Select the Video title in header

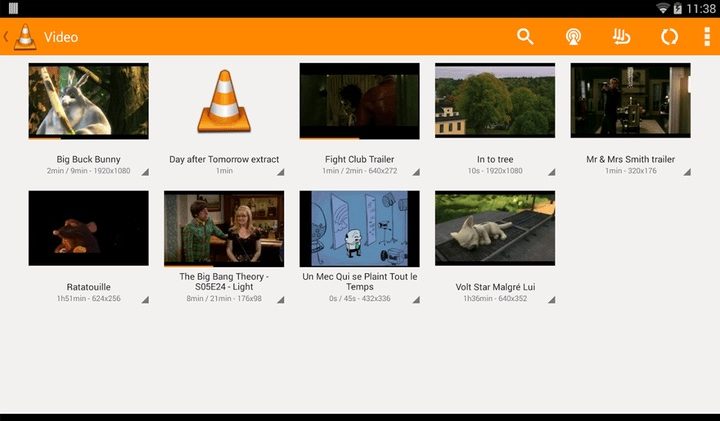coord(61,37)
